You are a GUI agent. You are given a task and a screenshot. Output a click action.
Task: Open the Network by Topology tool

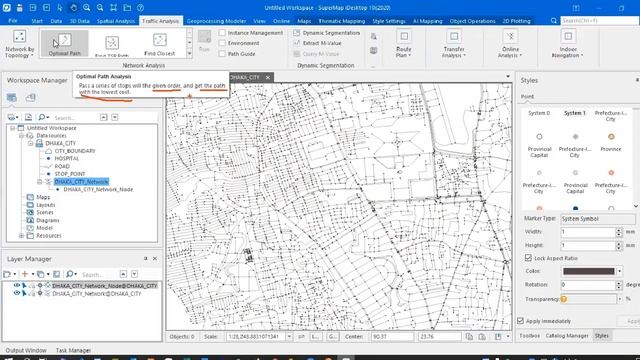(19, 44)
